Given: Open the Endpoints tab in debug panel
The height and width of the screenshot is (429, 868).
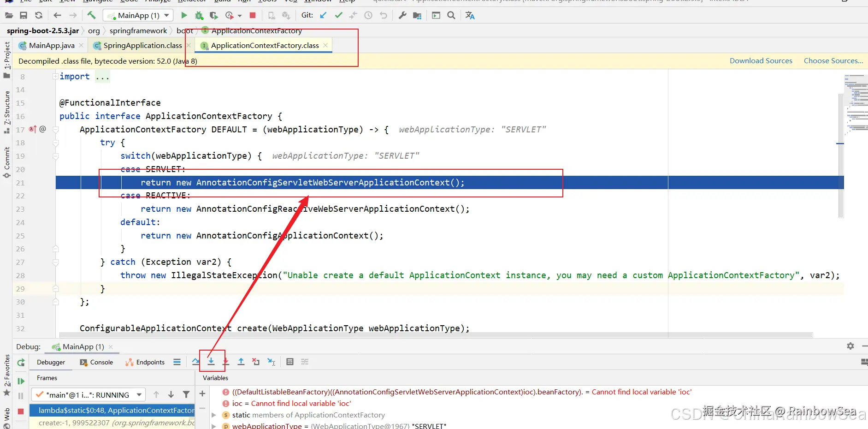Looking at the screenshot, I should point(145,362).
